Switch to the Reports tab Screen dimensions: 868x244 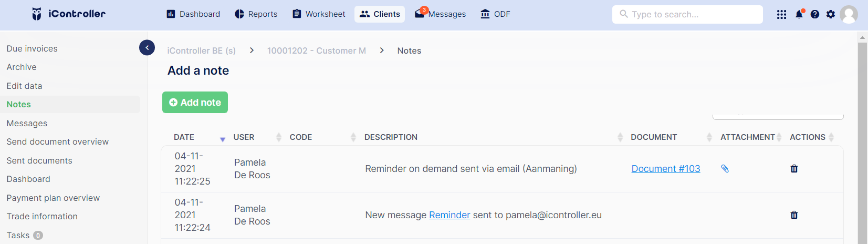point(256,14)
